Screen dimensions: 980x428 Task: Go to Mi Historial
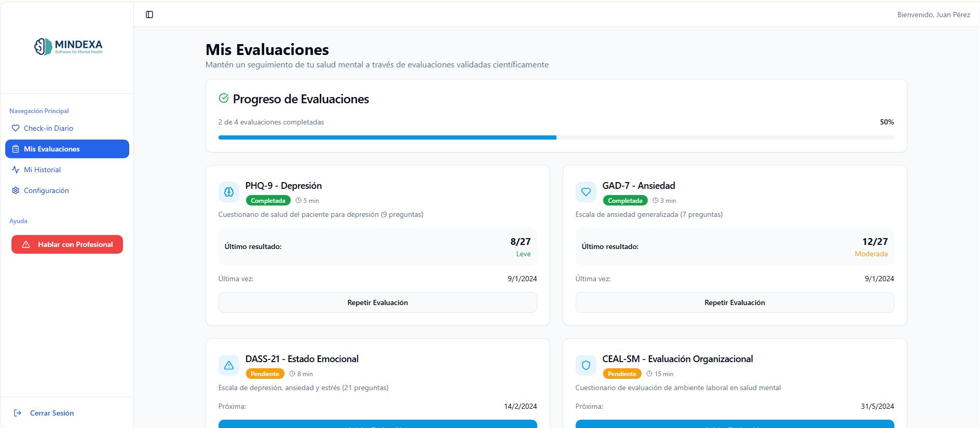tap(67, 170)
